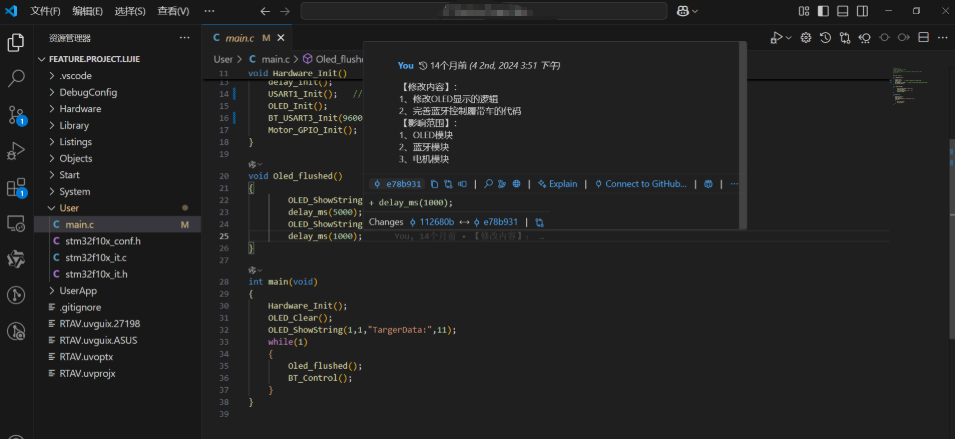This screenshot has height=439, width=955.
Task: Open the 查看(V) menu
Action: [173, 11]
